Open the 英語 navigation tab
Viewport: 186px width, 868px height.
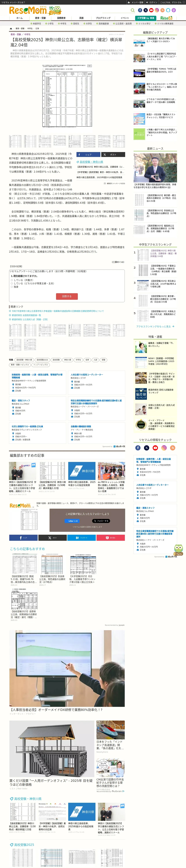click(x=81, y=18)
